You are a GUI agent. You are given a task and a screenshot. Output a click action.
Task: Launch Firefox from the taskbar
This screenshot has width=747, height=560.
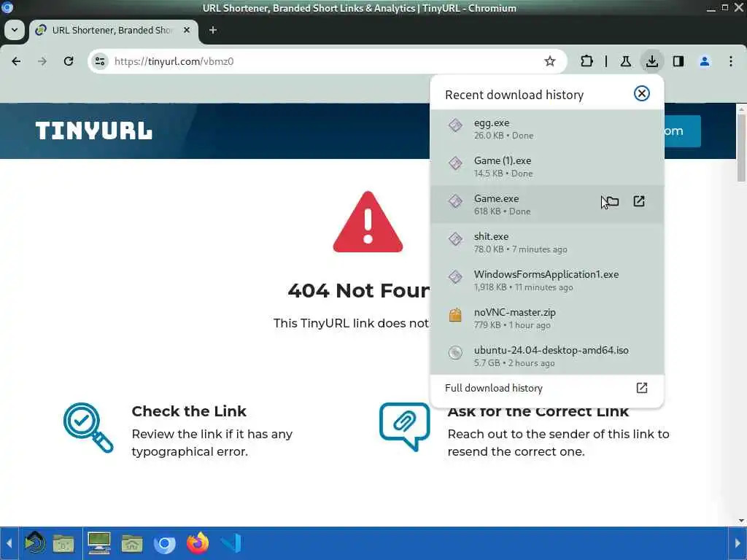pyautogui.click(x=198, y=542)
